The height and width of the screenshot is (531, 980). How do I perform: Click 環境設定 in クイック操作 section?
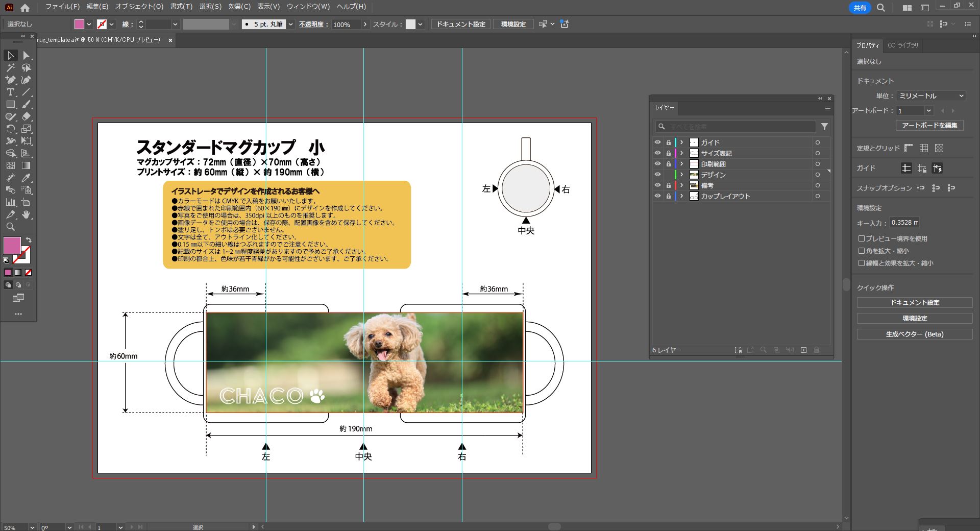[915, 318]
